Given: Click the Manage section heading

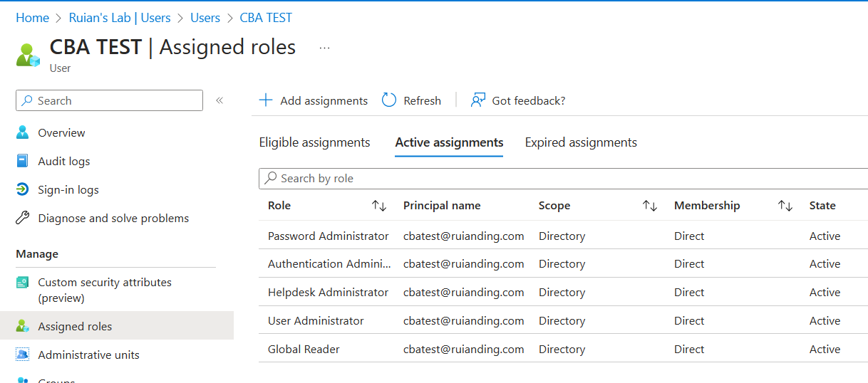Looking at the screenshot, I should [37, 253].
